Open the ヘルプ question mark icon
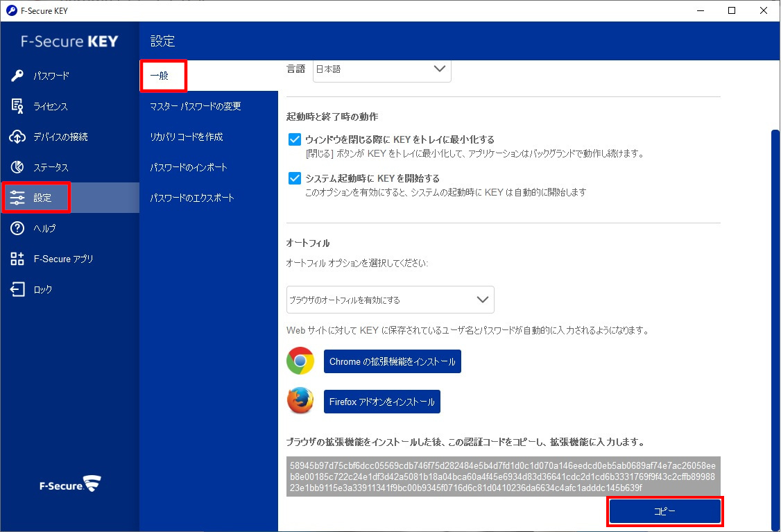This screenshot has width=781, height=532. click(18, 228)
